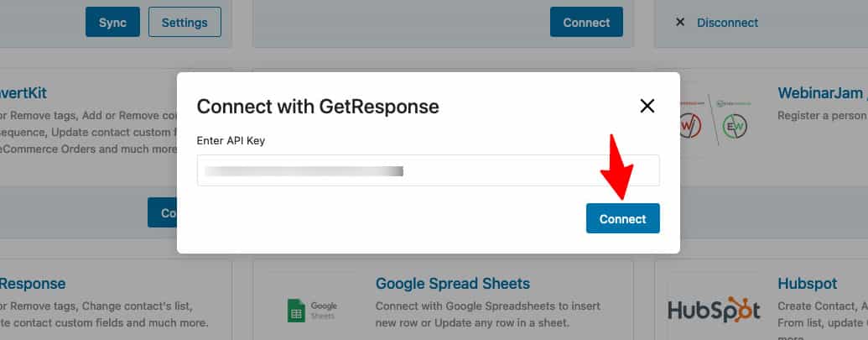868x340 pixels.
Task: Select the ConvertKit card title
Action: coord(23,93)
